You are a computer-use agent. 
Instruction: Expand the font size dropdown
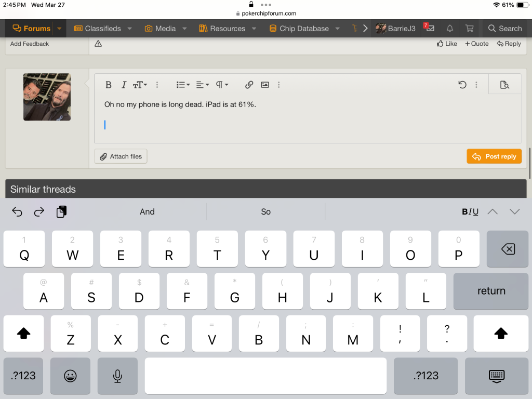[140, 85]
